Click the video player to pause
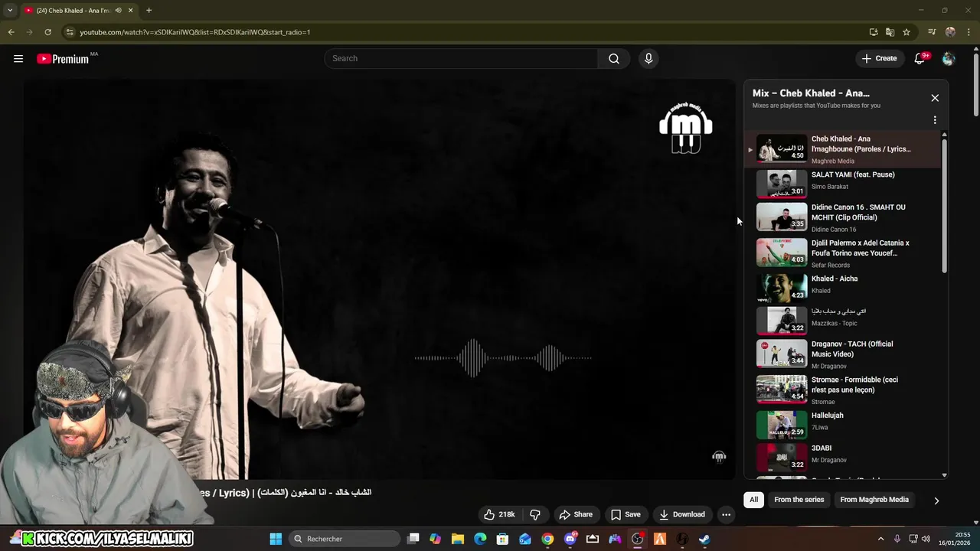This screenshot has width=980, height=551. (380, 279)
